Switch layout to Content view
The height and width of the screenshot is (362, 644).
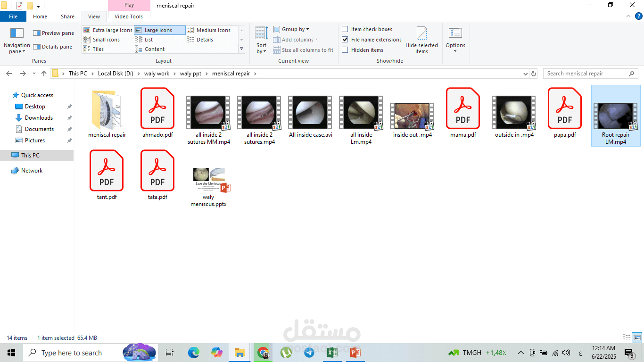(x=150, y=49)
